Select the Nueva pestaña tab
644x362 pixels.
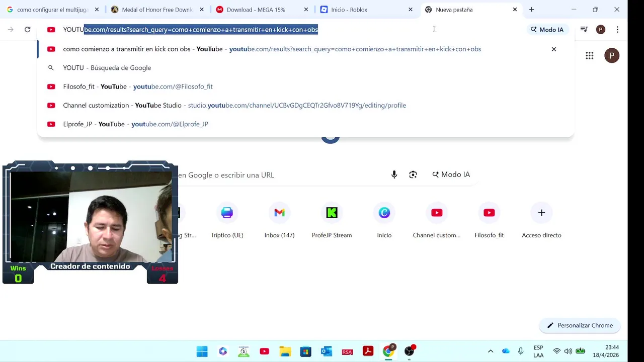pos(471,10)
